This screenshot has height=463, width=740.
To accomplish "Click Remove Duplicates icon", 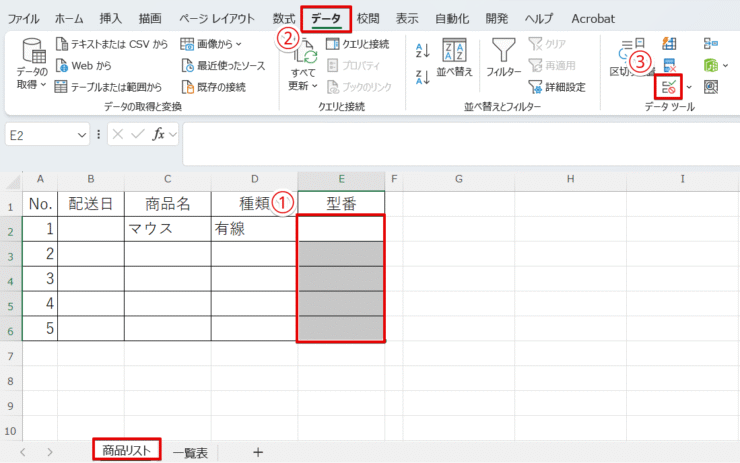I will [x=669, y=66].
